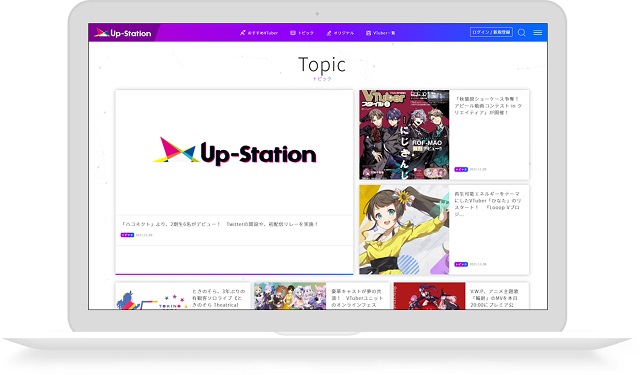Image resolution: width=640 pixels, height=375 pixels.
Task: Open the hamburger menu icon
Action: (x=538, y=33)
